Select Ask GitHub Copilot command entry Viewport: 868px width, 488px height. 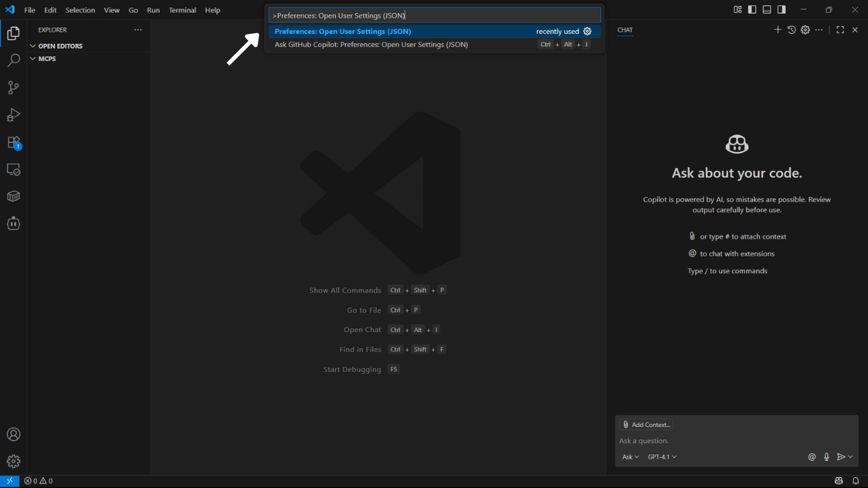(435, 44)
